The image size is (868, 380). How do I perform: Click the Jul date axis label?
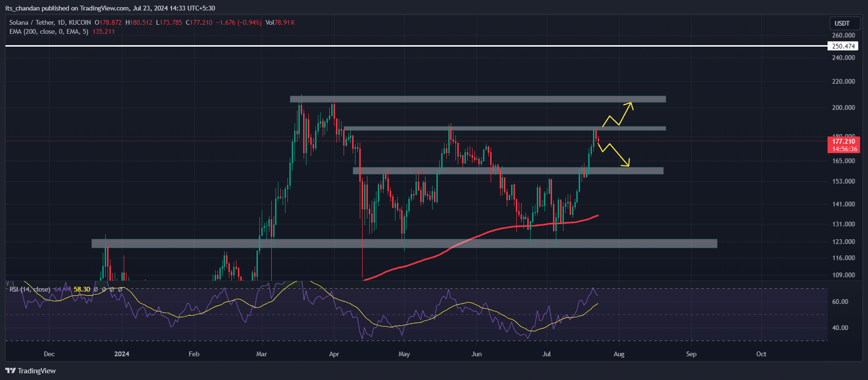coord(547,354)
